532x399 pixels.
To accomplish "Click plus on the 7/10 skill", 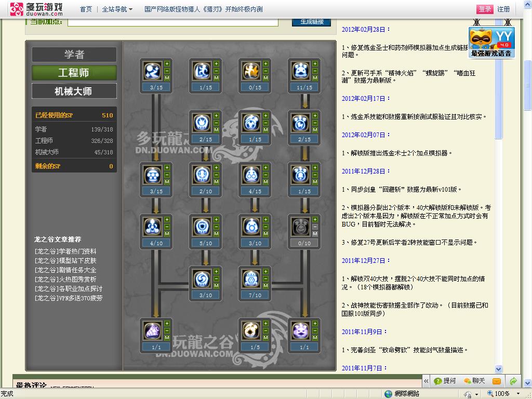I will point(265,271).
